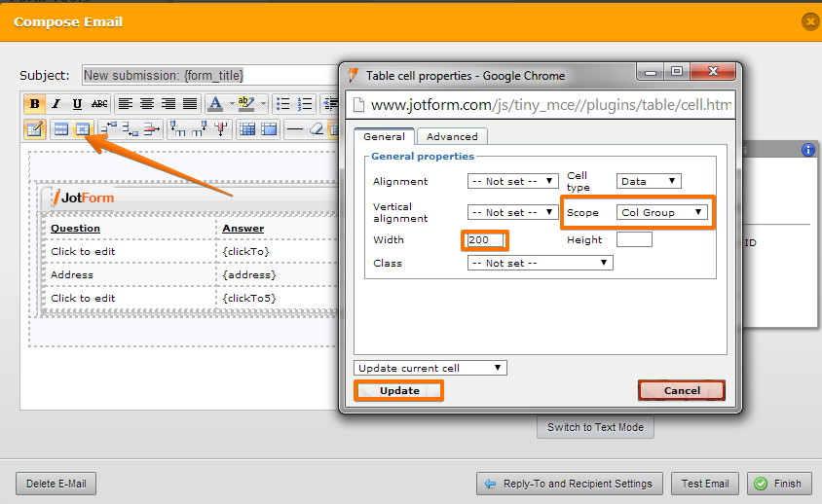Screen dimensions: 822x504
Task: Open the Alignment dropdown
Action: [x=513, y=181]
